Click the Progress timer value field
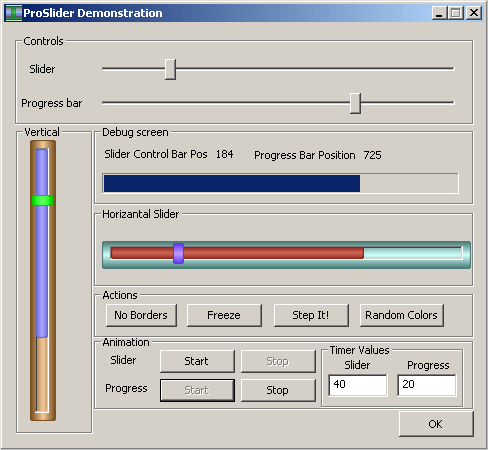Screen dimensions: 488x450 427,385
